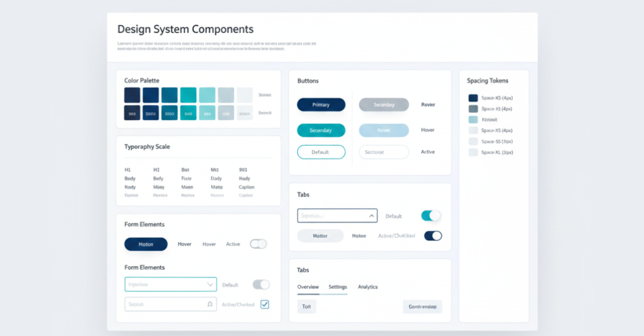Screen dimensions: 644x336
Task: Click the teal Secondary button
Action: pos(321,131)
